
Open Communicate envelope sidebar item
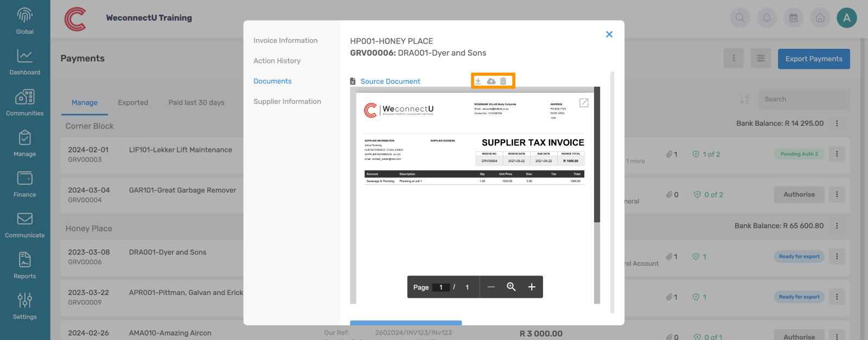[25, 224]
